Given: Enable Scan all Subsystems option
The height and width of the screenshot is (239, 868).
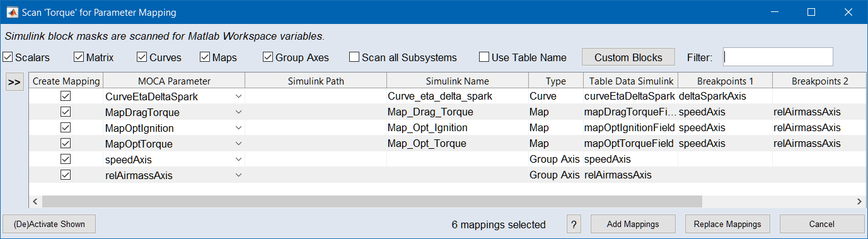Looking at the screenshot, I should (x=354, y=57).
